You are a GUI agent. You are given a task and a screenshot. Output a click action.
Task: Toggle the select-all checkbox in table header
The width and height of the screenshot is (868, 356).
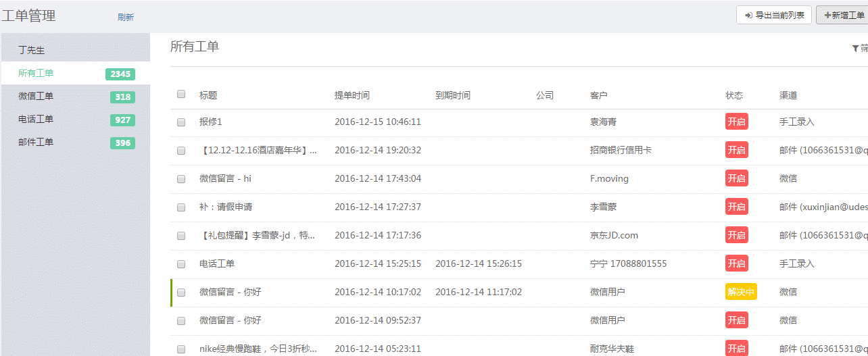tap(181, 95)
